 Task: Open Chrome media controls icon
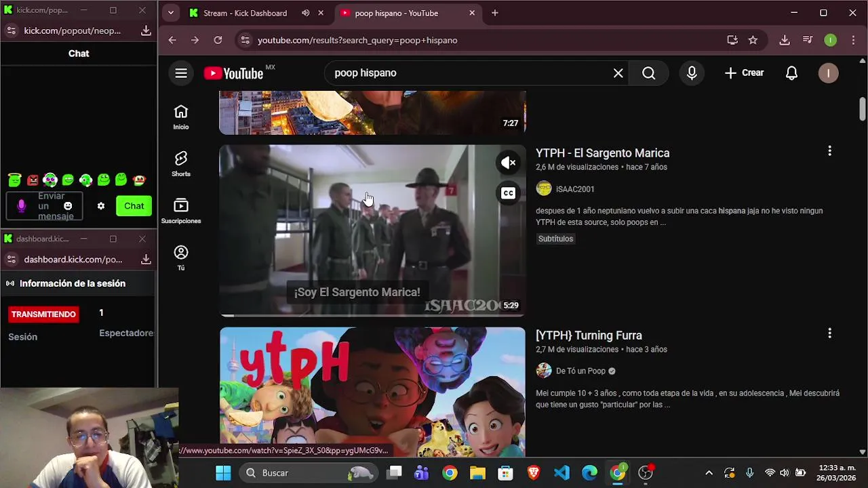click(x=807, y=40)
